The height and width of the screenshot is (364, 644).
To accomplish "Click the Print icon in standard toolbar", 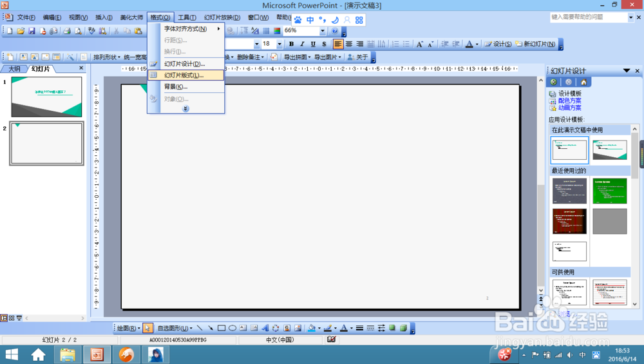I will (x=67, y=31).
